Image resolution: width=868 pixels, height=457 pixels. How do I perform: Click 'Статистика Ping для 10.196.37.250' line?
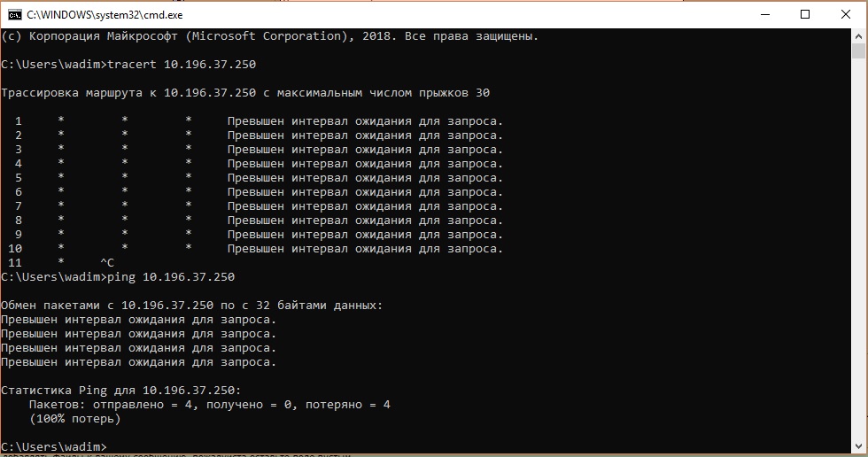click(x=121, y=390)
